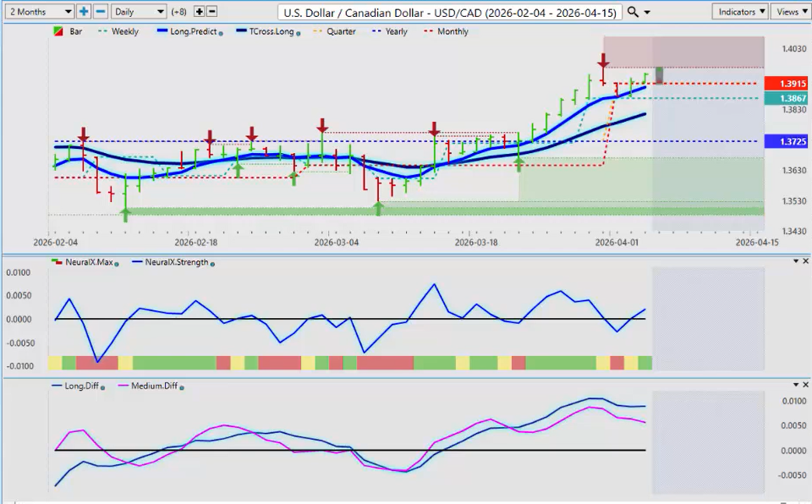This screenshot has height=504, width=812.
Task: Expand the NeuralX panel options arrow
Action: point(795,261)
